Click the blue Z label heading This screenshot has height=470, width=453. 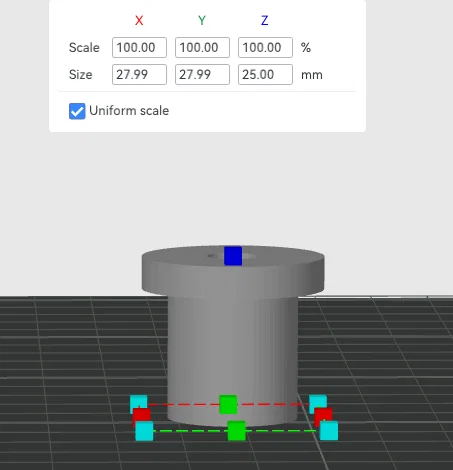tap(264, 21)
